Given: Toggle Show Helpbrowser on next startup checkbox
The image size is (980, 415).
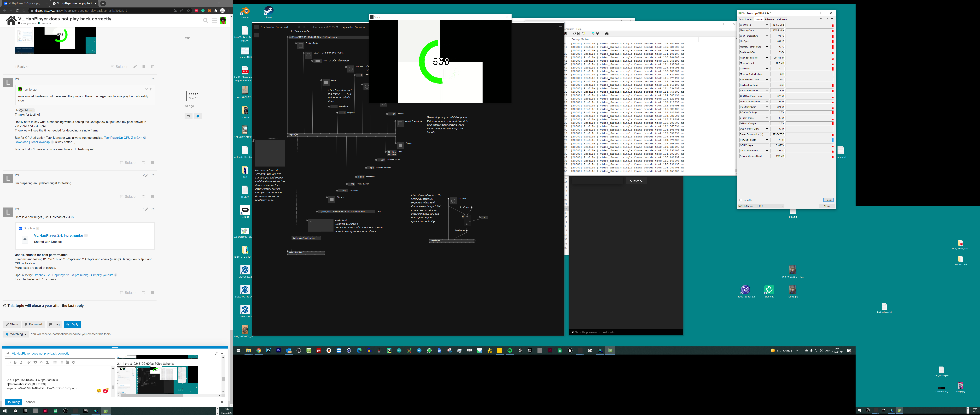Looking at the screenshot, I should coord(572,332).
